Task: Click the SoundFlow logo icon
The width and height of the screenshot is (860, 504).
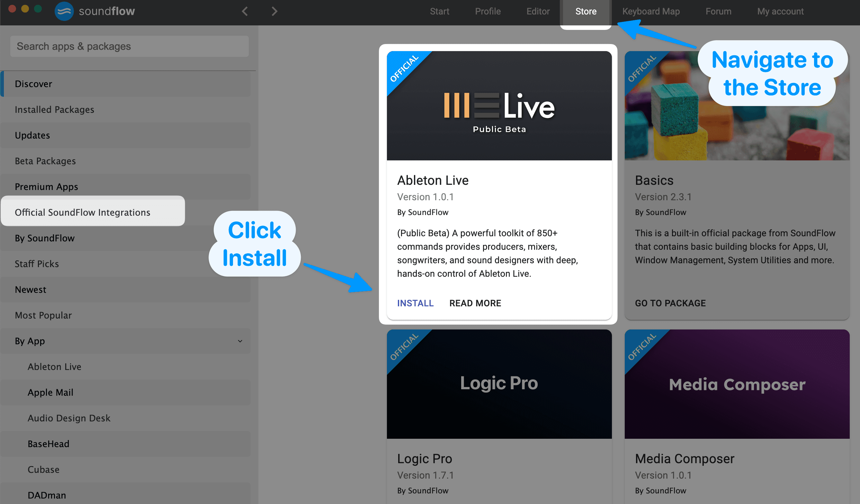Action: click(x=64, y=11)
